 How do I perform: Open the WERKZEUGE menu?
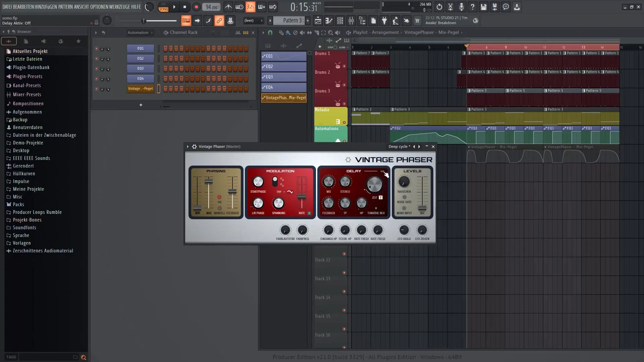pos(119,7)
